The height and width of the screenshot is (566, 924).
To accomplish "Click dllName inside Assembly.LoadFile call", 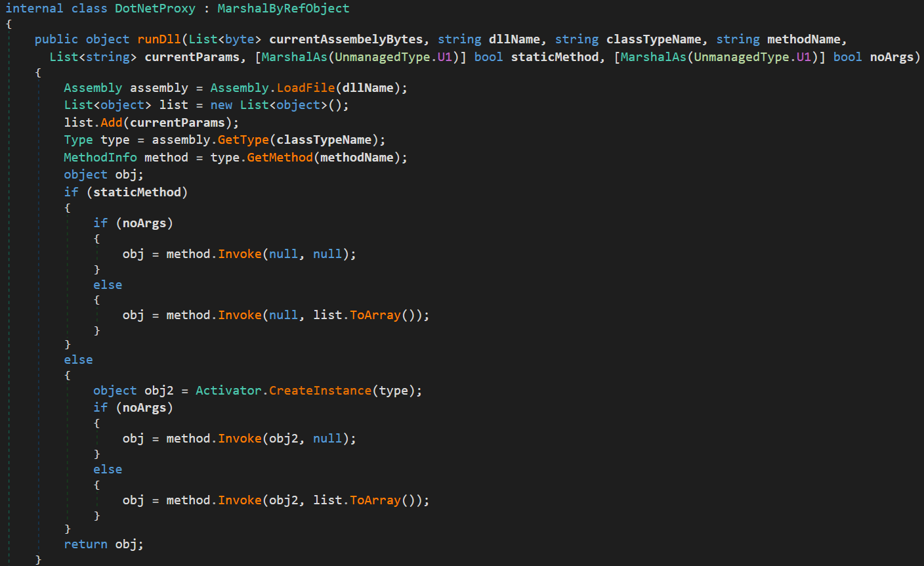I will [x=368, y=88].
